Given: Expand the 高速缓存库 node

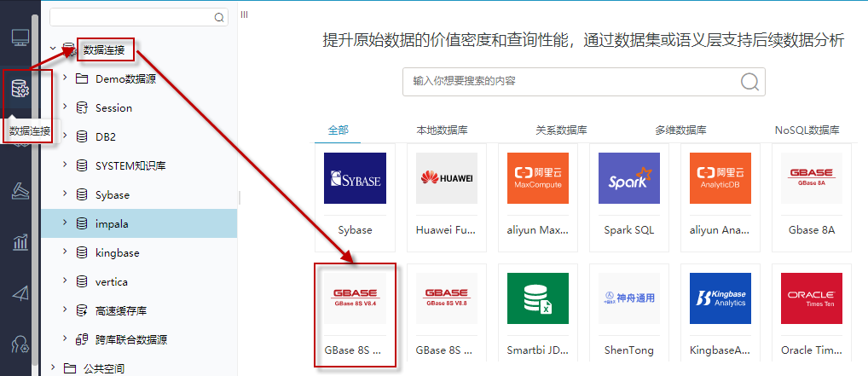Looking at the screenshot, I should 65,309.
